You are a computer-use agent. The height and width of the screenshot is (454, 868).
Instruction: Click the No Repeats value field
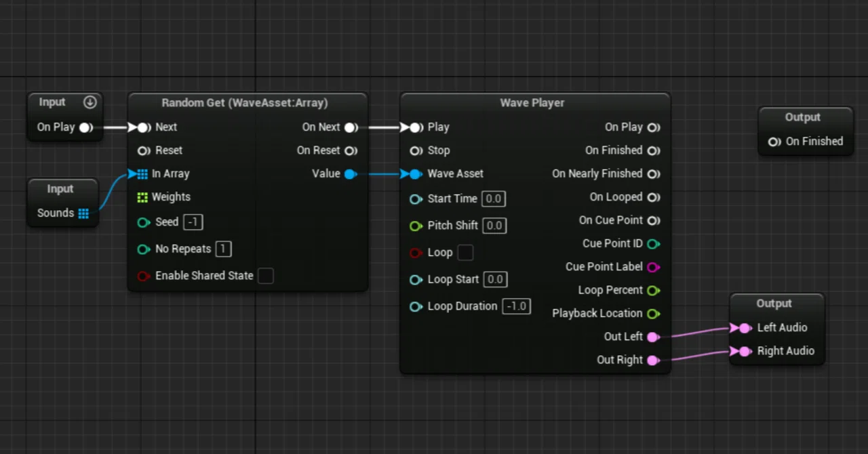tap(223, 249)
